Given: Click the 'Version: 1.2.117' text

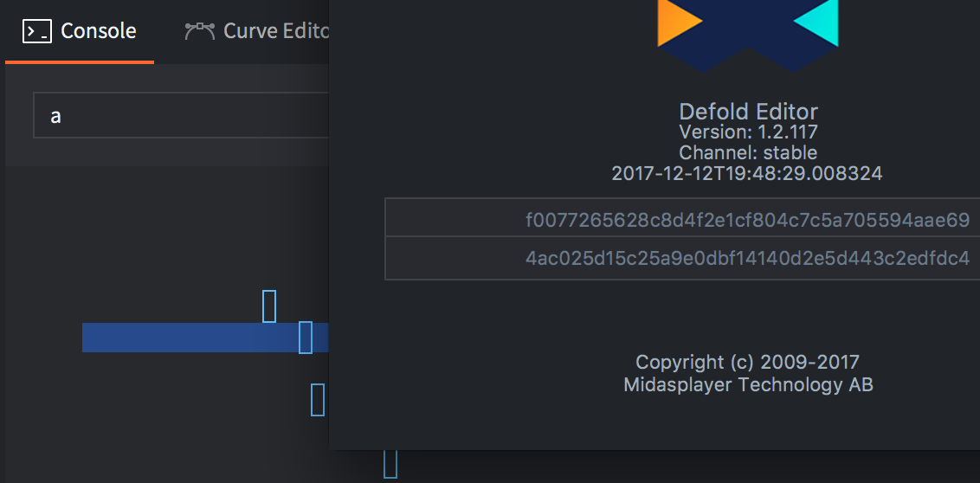Looking at the screenshot, I should click(x=748, y=132).
